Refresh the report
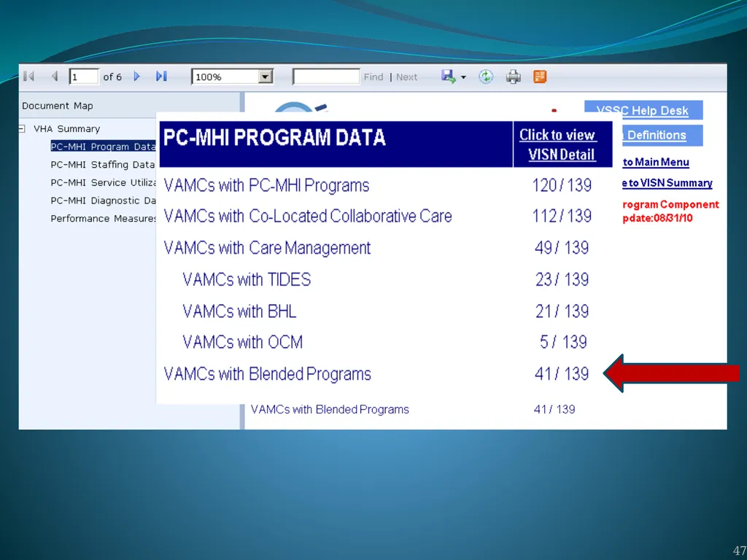The height and width of the screenshot is (560, 747). 486,76
